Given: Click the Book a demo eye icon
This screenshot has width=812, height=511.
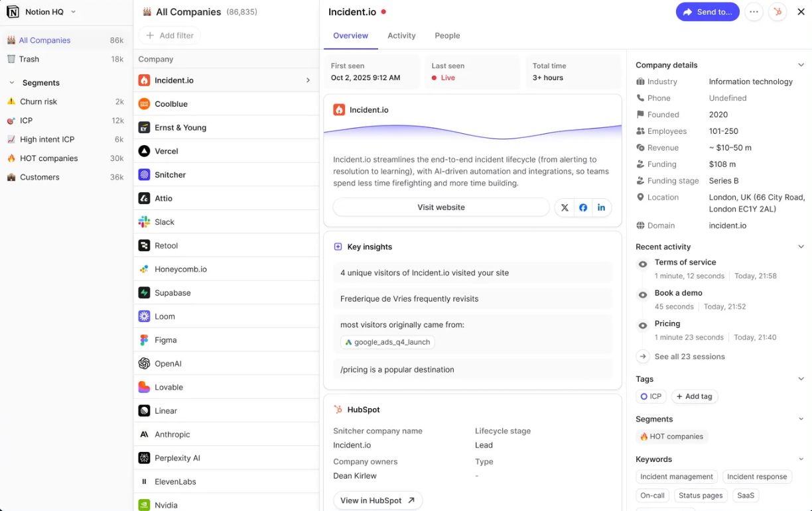Looking at the screenshot, I should tap(643, 295).
